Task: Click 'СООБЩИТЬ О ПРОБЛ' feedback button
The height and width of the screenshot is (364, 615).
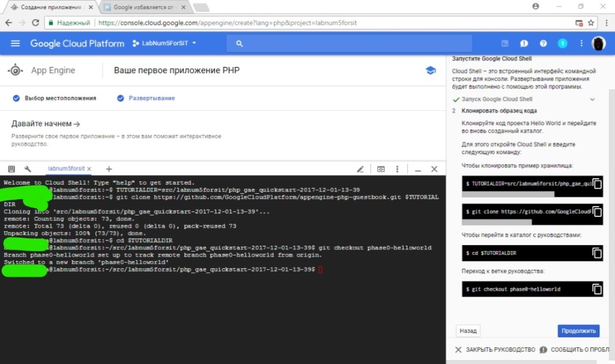Action: pos(574,350)
